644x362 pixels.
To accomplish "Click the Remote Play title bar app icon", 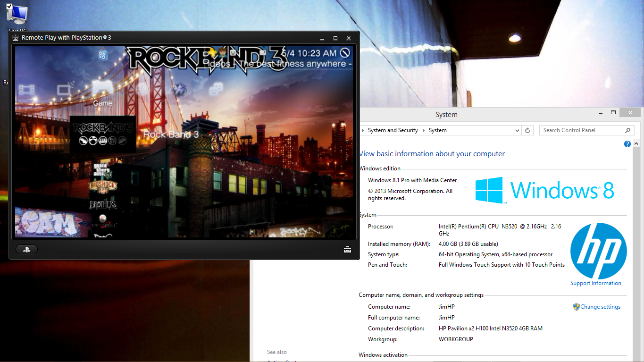I will coord(15,38).
